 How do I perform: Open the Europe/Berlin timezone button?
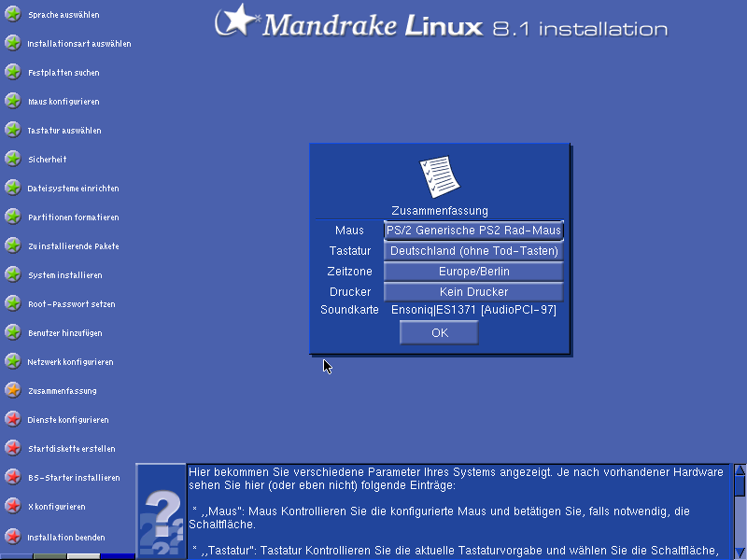point(473,272)
